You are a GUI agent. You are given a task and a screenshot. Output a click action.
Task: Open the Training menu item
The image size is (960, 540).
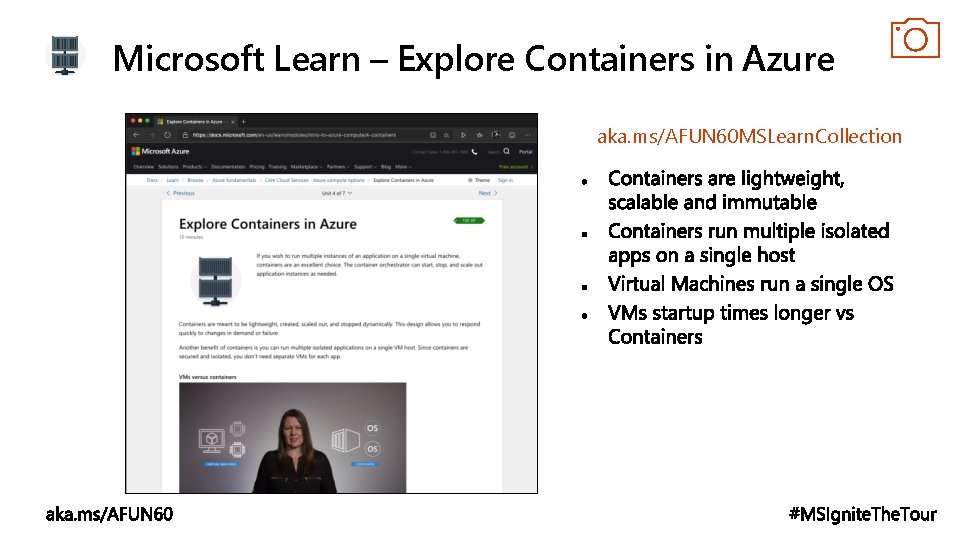[277, 167]
